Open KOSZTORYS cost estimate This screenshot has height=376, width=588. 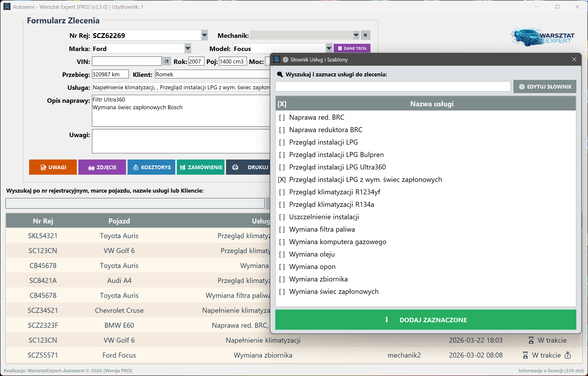[x=151, y=167]
